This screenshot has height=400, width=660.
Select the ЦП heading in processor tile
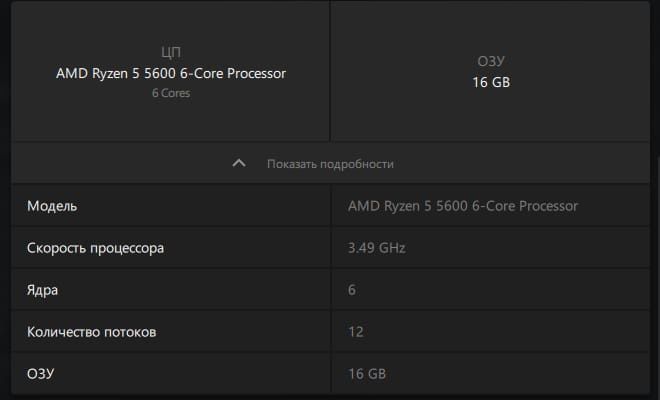pyautogui.click(x=171, y=52)
